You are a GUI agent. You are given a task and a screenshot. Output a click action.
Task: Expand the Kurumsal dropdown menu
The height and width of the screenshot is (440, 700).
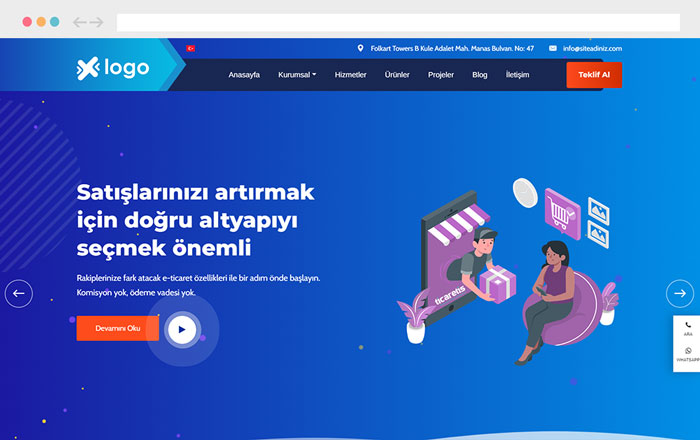point(297,75)
